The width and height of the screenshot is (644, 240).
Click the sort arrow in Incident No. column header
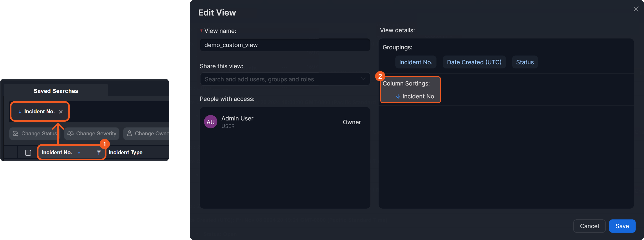coord(79,152)
